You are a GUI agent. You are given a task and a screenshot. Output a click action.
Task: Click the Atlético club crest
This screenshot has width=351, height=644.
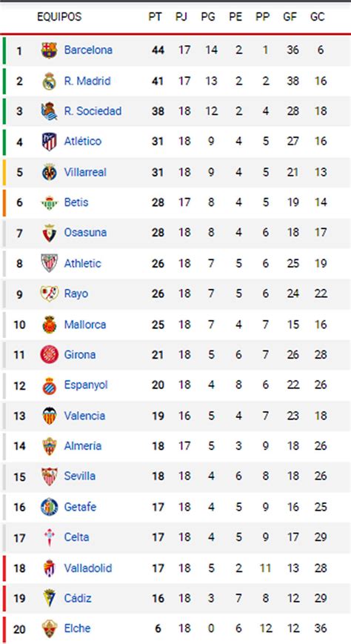(50, 142)
